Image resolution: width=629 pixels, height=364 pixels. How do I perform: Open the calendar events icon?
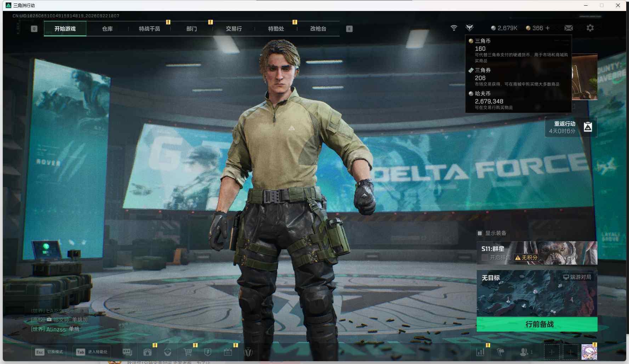[228, 352]
